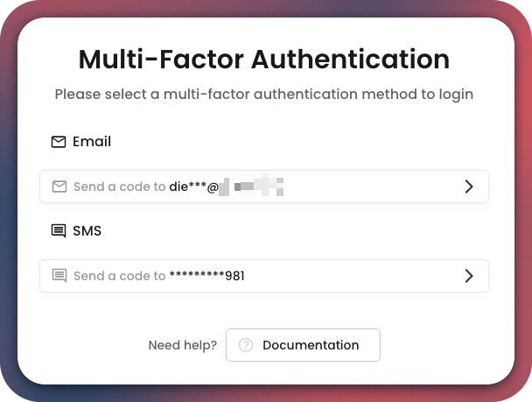Click the envelope icon inside the email code row
The image size is (532, 402).
pyautogui.click(x=59, y=187)
